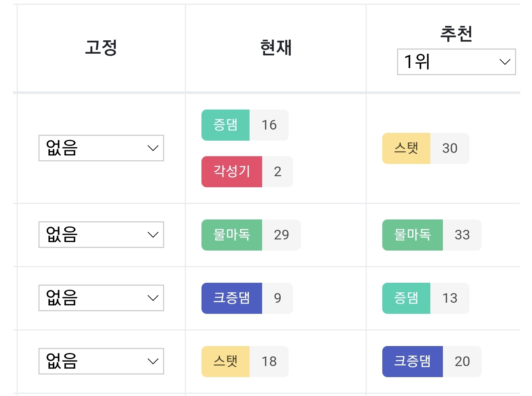Click the teal 증댐 16 badge
Screen dimensions: 532x396
pyautogui.click(x=245, y=125)
